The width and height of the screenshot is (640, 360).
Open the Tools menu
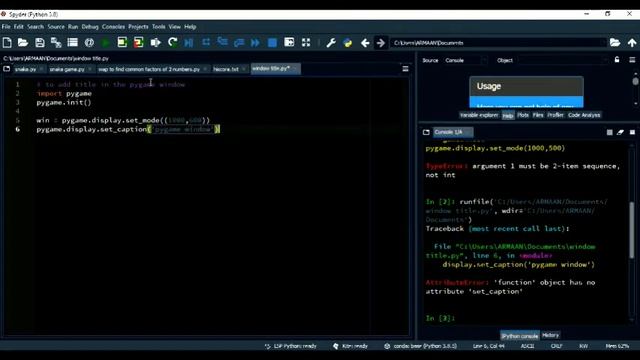click(x=159, y=27)
